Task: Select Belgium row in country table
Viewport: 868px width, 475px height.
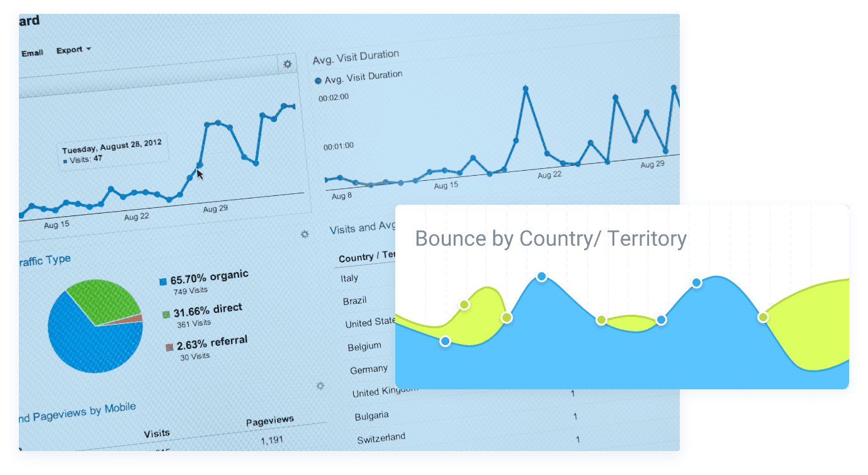Action: click(364, 346)
